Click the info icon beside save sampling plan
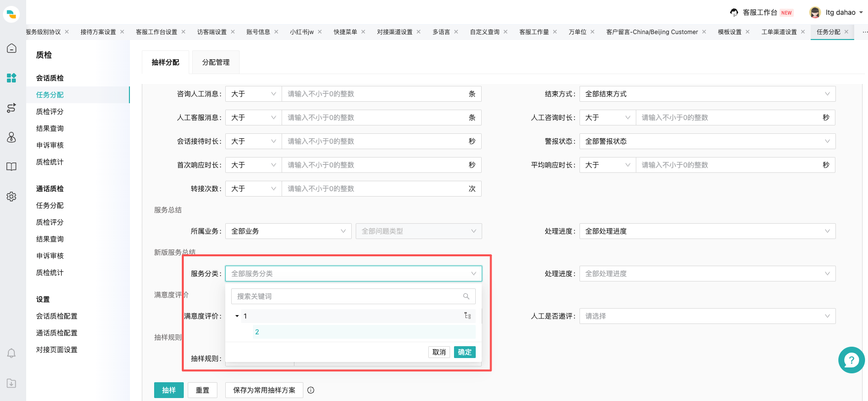This screenshot has width=868, height=401. 311,390
